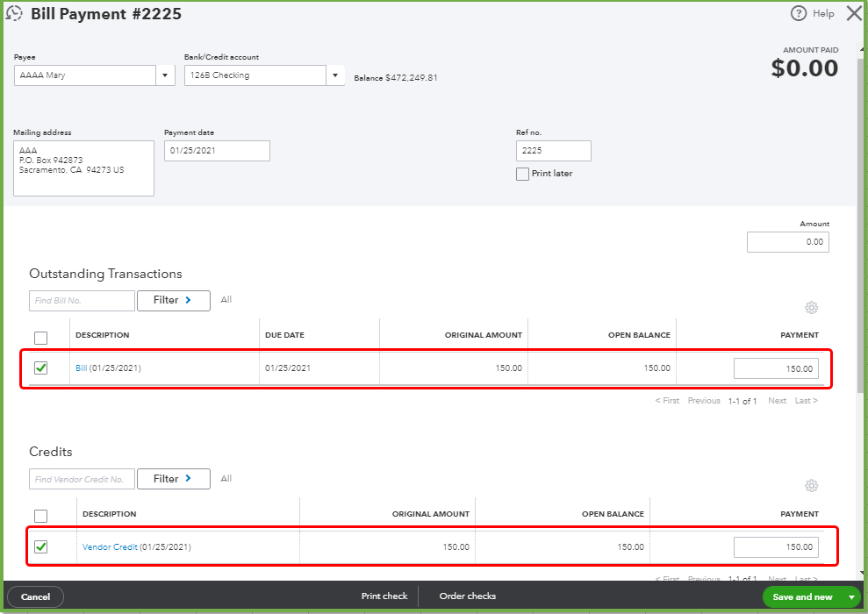Screen dimensions: 868x614
Task: Click Vendor Credit payment amount field
Action: coord(776,547)
